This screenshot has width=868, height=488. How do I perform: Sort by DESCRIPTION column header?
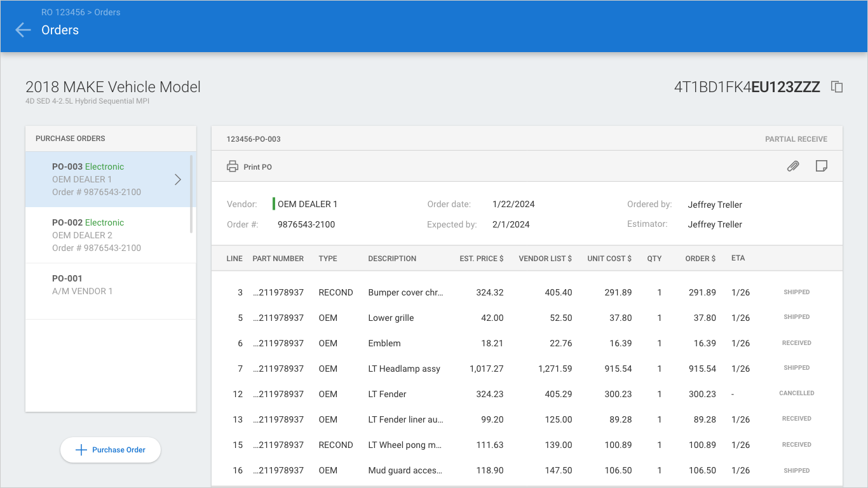(x=392, y=259)
